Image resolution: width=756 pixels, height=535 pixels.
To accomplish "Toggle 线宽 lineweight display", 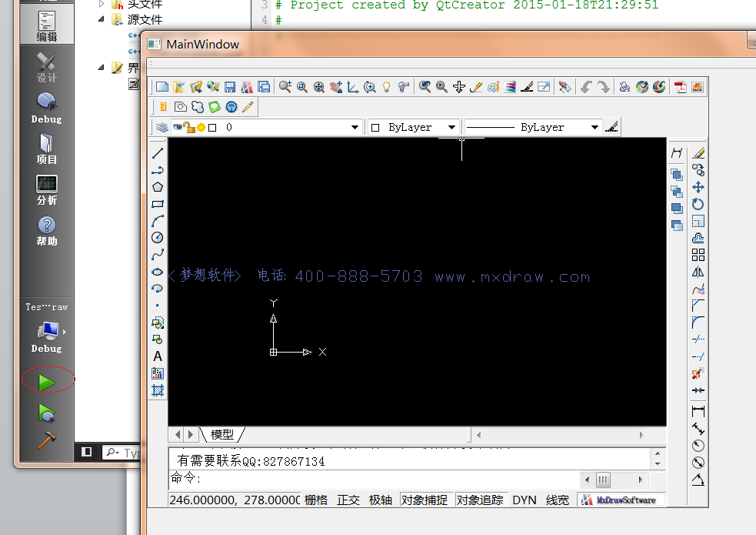I will coord(558,500).
